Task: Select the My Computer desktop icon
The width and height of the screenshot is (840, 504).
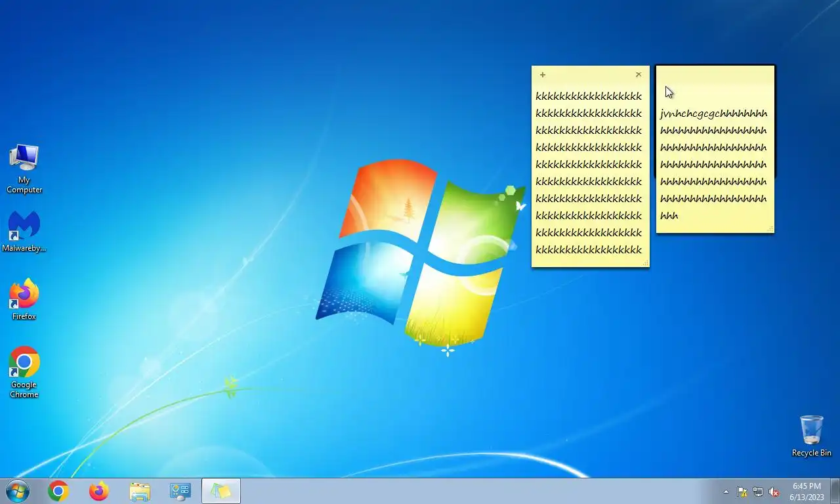Action: (24, 169)
